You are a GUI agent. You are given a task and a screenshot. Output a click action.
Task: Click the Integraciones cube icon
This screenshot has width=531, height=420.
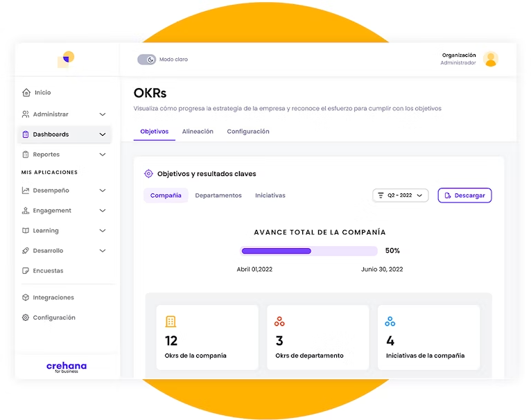coord(26,298)
